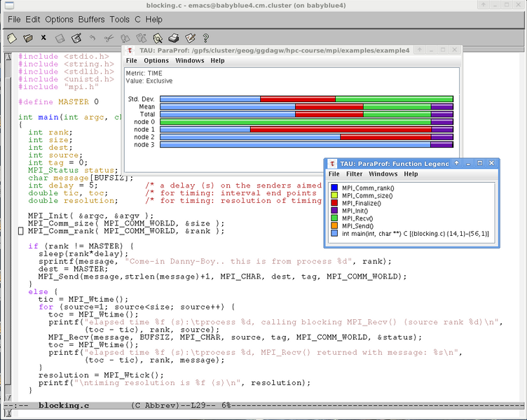
Task: Open the Filter menu in Function Legend
Action: (355, 174)
